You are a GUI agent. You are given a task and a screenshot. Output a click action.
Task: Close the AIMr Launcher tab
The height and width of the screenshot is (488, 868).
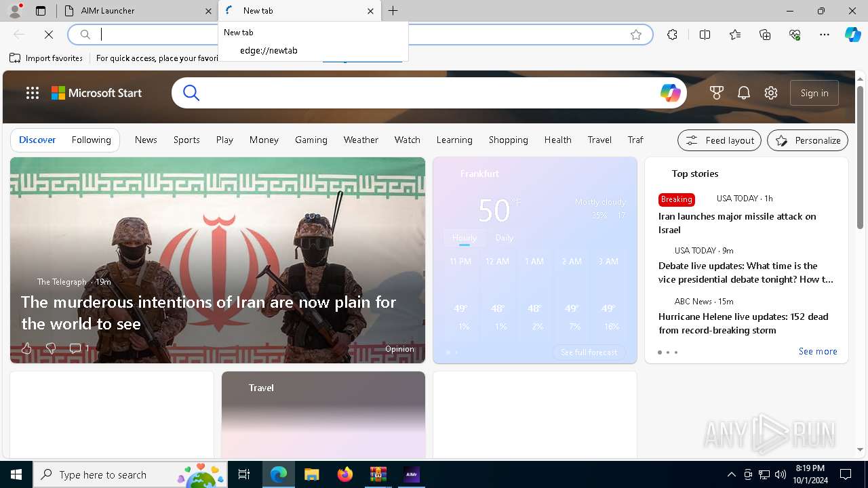coord(208,11)
